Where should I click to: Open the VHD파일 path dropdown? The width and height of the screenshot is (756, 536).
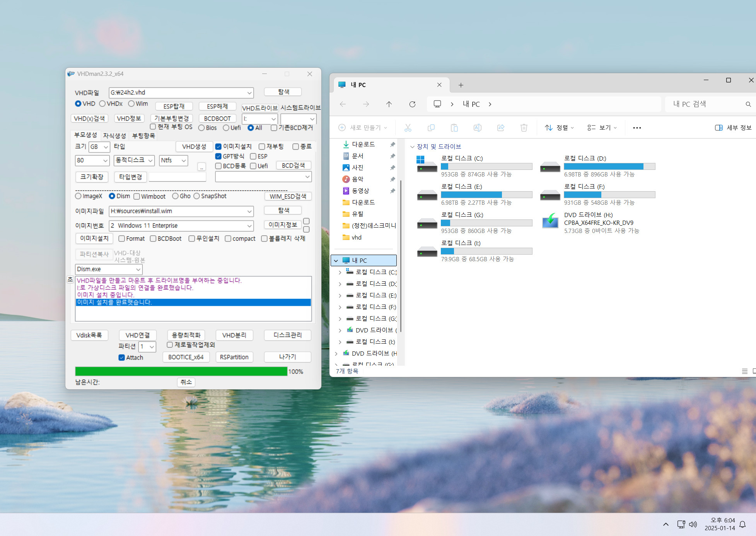point(249,93)
